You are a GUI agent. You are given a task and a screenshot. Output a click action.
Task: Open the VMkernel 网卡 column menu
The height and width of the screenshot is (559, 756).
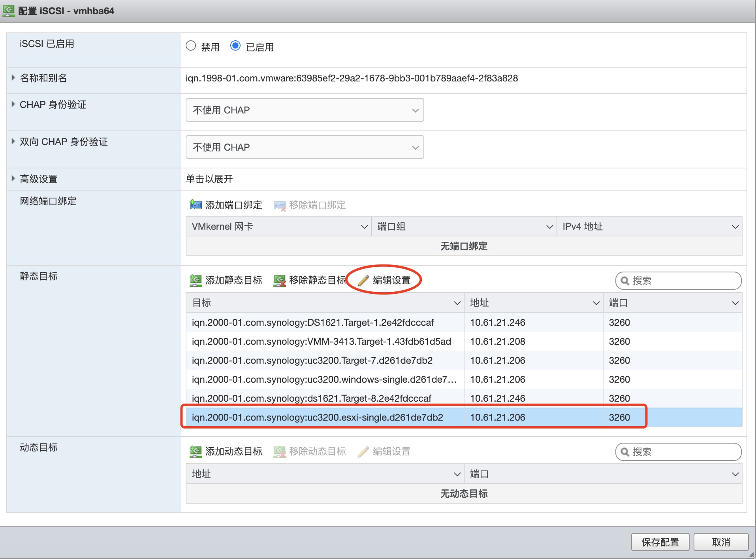(x=364, y=227)
